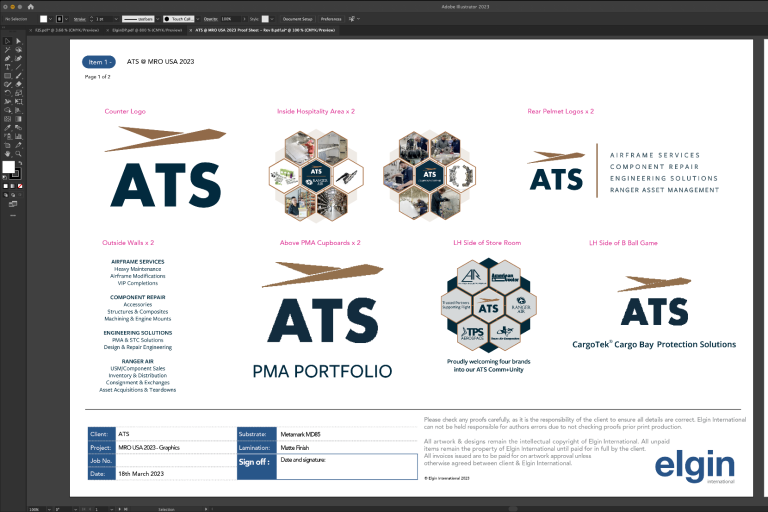Open the graphic Style dropdown

click(x=272, y=19)
